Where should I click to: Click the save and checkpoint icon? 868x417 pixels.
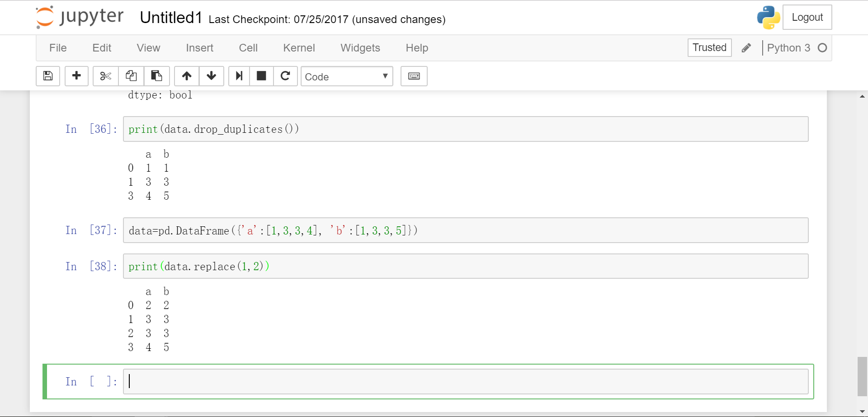pos(48,76)
